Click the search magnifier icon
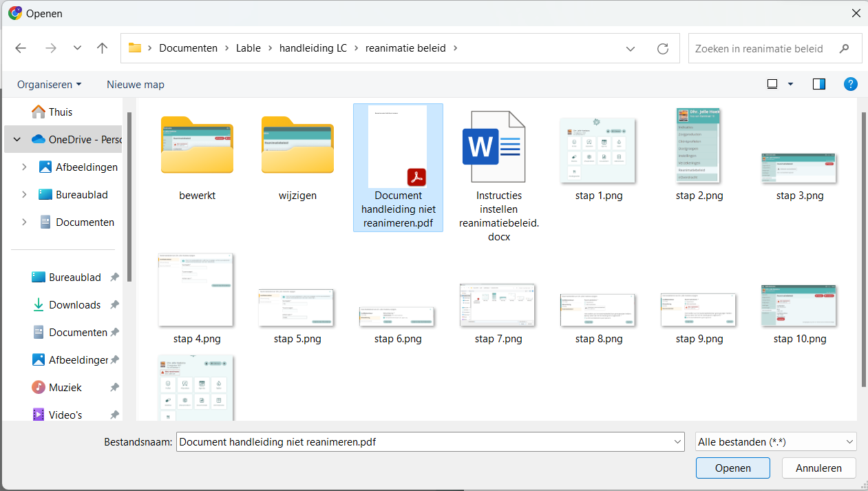 pyautogui.click(x=844, y=49)
